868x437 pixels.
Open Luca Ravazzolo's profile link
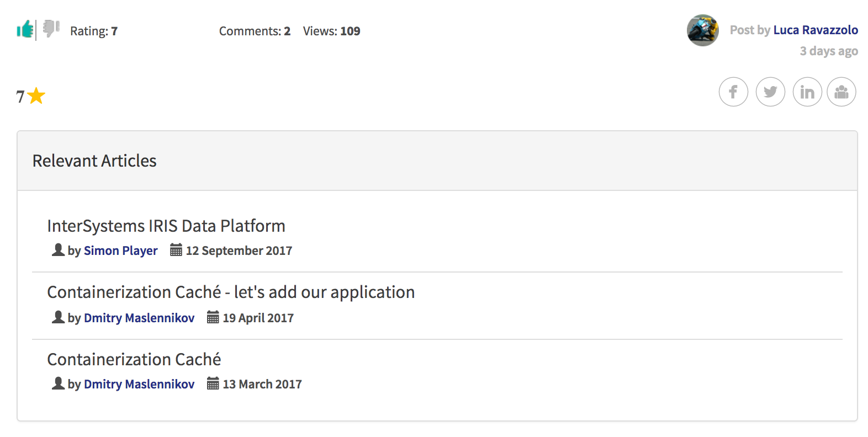click(x=816, y=30)
